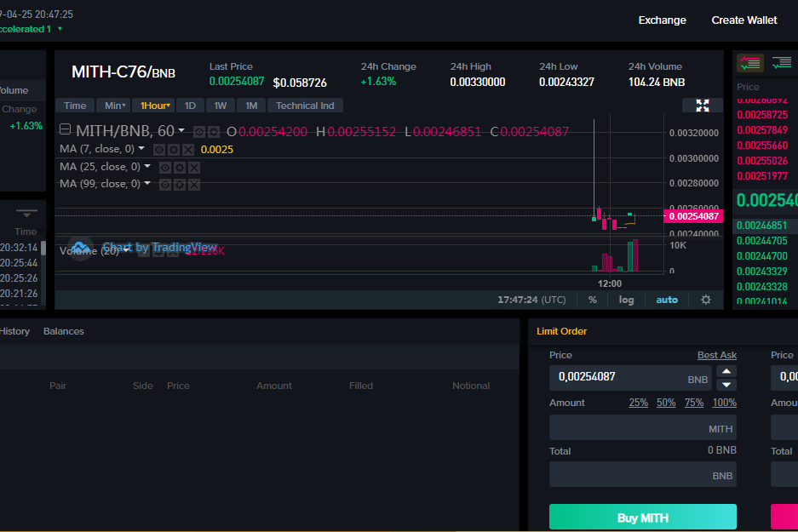
Task: Enable auto scaling on the chart
Action: tap(667, 300)
